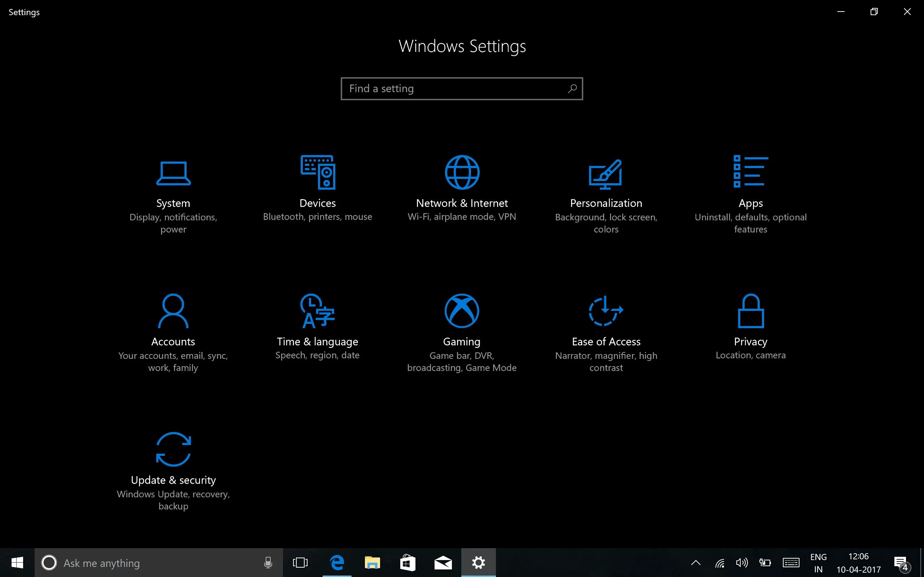The width and height of the screenshot is (924, 577).
Task: Open the Privacy padlock icon
Action: coord(750,310)
